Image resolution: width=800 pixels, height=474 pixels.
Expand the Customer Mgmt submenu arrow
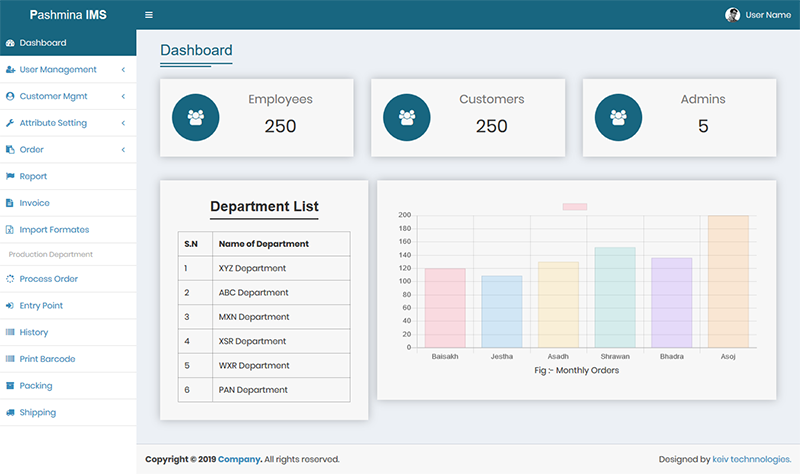[123, 96]
